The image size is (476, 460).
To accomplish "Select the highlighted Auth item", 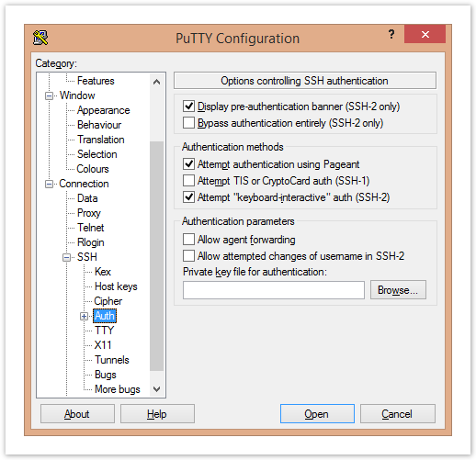I will 105,316.
